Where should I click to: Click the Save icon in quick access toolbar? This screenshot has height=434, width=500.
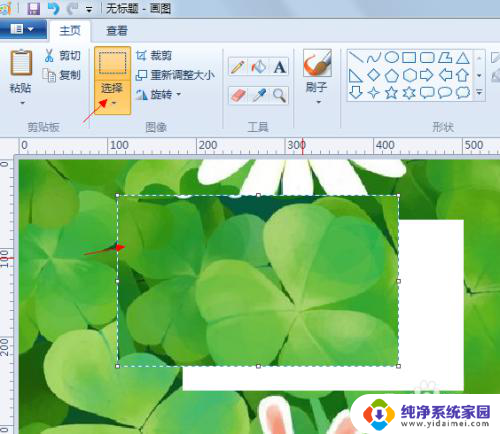tap(34, 9)
